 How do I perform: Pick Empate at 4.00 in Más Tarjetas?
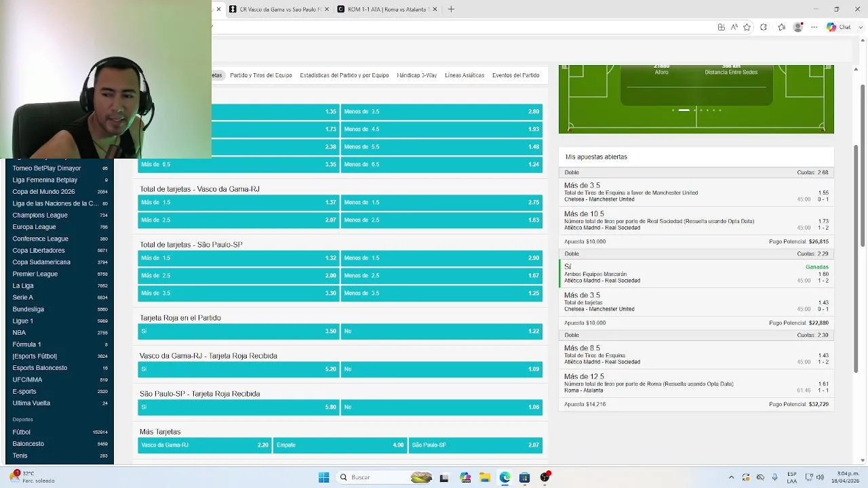(340, 445)
